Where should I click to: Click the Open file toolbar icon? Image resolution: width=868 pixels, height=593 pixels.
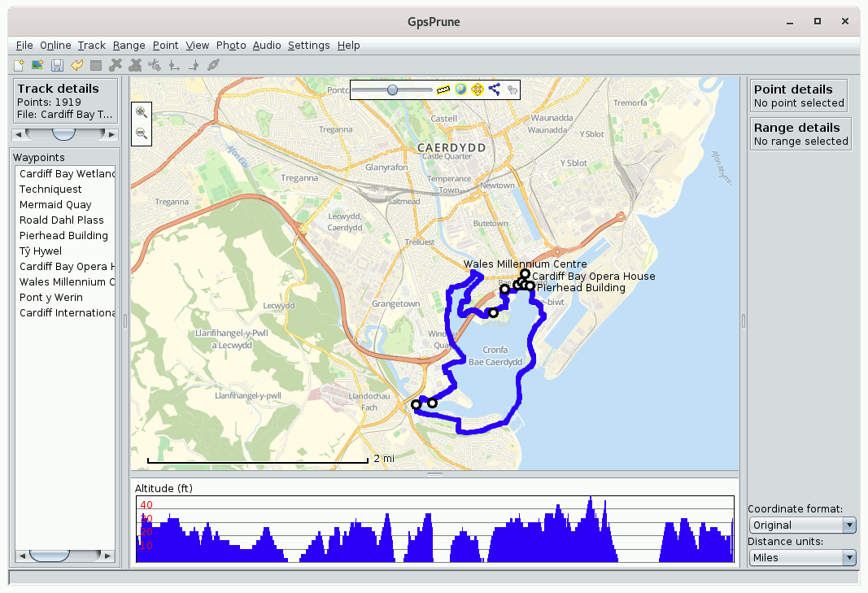click(18, 65)
